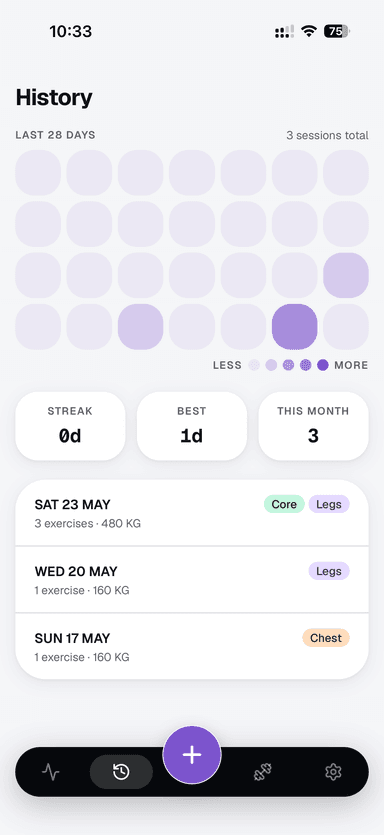
Task: Tap the battery indicator in status bar
Action: click(x=337, y=31)
